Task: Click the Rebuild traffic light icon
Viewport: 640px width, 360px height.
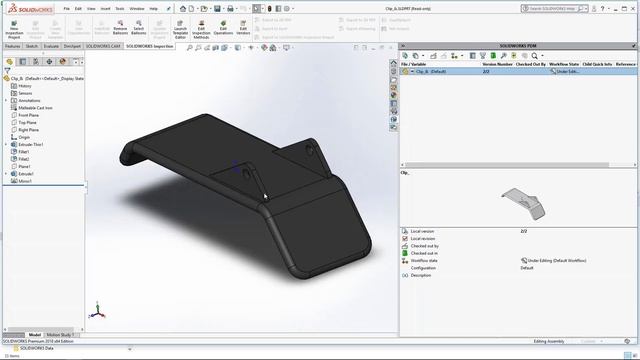Action: coord(269,9)
